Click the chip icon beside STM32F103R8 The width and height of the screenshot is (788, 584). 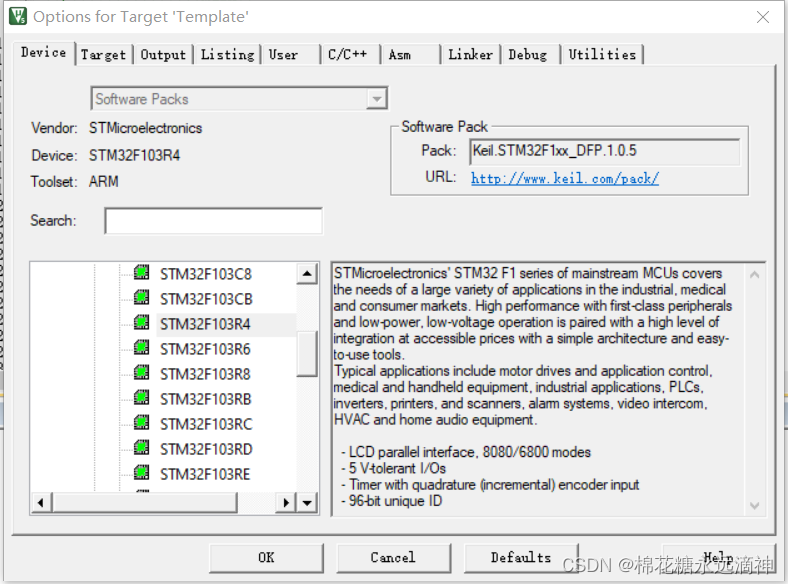[142, 373]
